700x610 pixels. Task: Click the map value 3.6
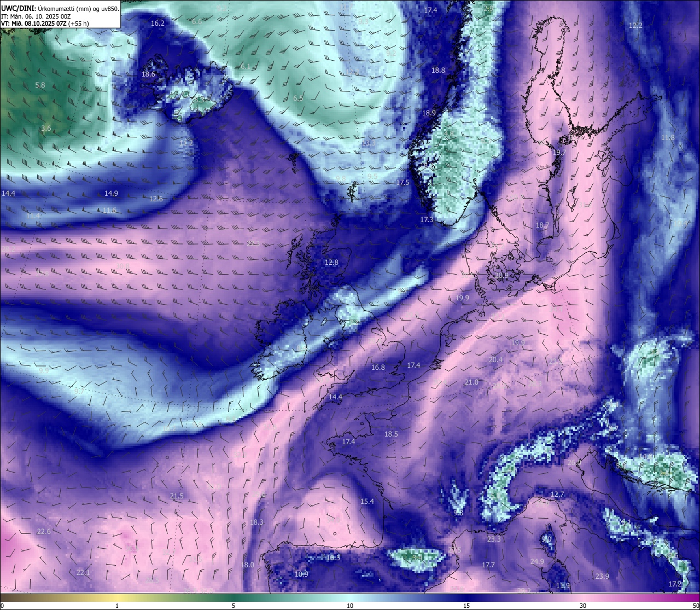pyautogui.click(x=46, y=129)
